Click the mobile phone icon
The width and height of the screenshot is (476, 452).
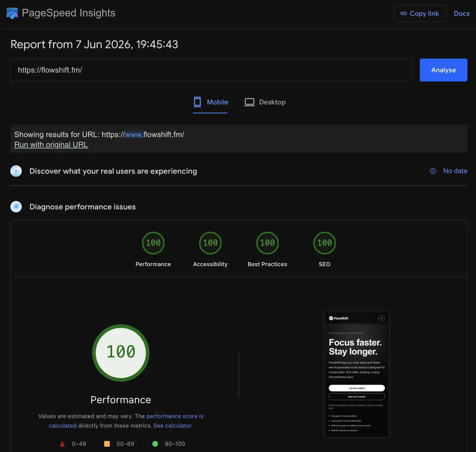point(197,102)
